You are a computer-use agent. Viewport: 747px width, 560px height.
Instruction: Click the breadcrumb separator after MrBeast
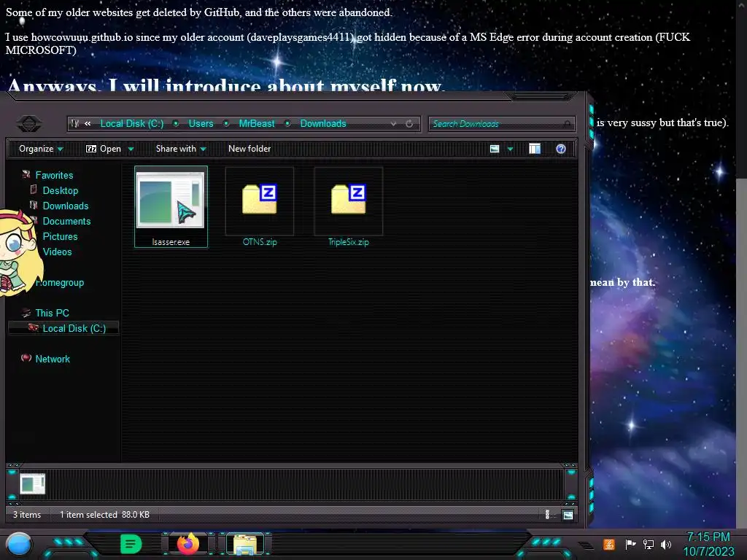(287, 124)
